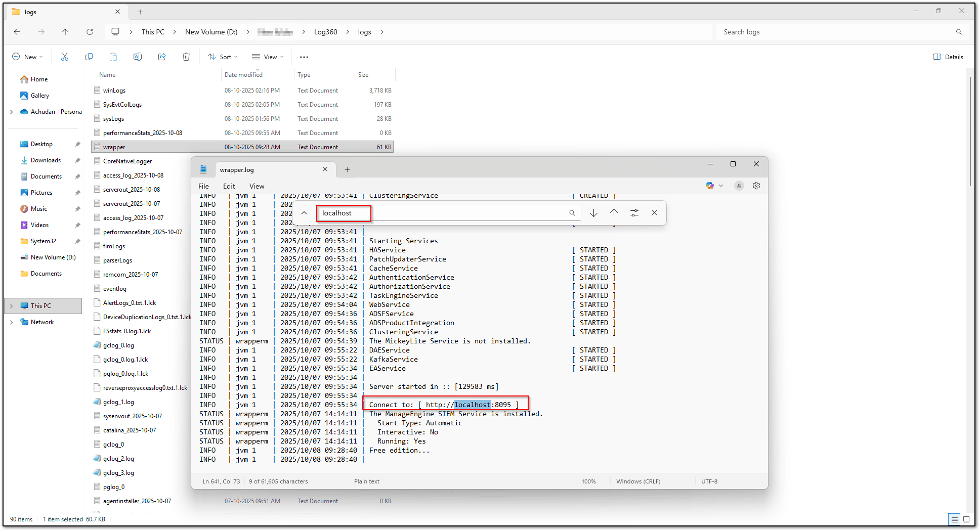This screenshot has width=980, height=531.
Task: Switch to large thumbnails view in status bar
Action: coord(966,519)
